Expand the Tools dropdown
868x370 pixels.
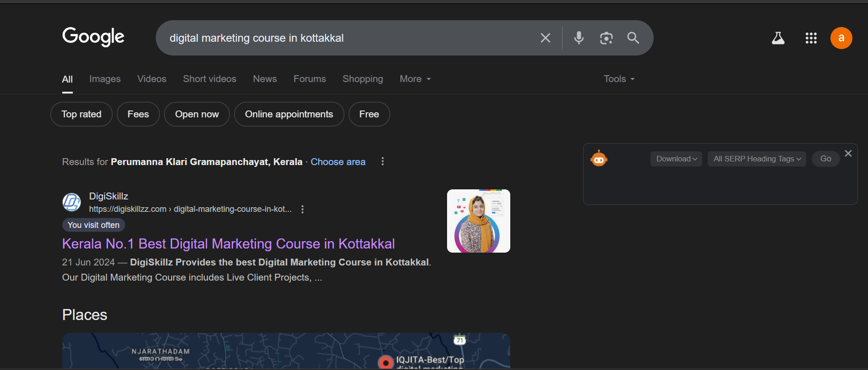pos(619,79)
